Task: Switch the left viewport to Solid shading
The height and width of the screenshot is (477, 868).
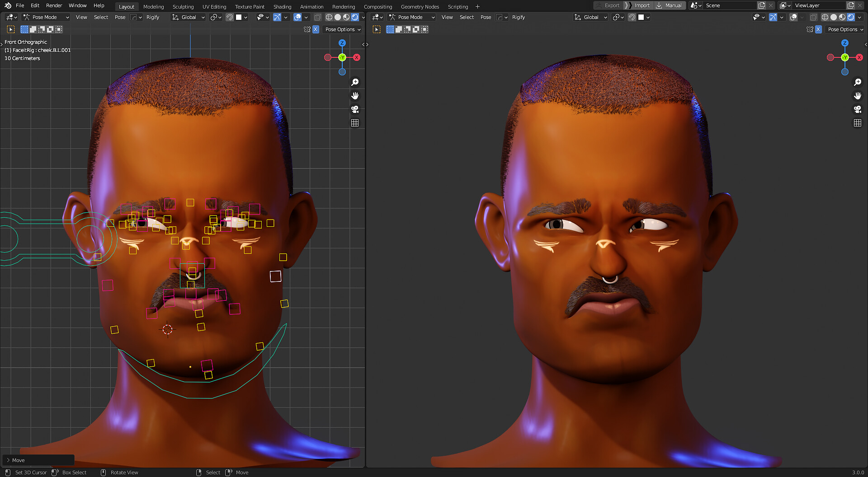Action: point(337,17)
